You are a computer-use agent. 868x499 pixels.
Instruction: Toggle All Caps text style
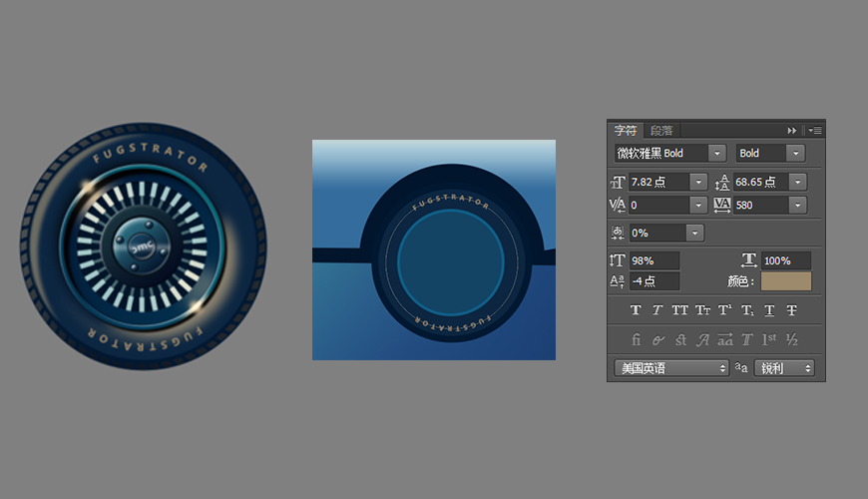(x=679, y=310)
